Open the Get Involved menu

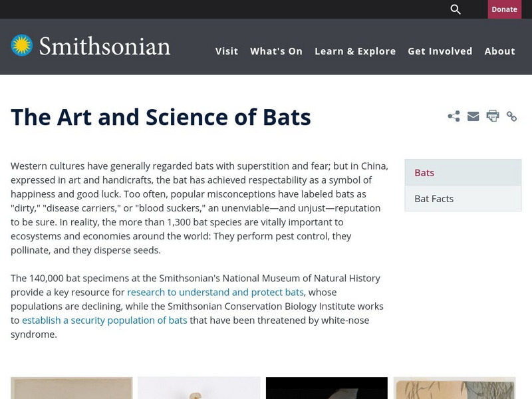tap(440, 51)
